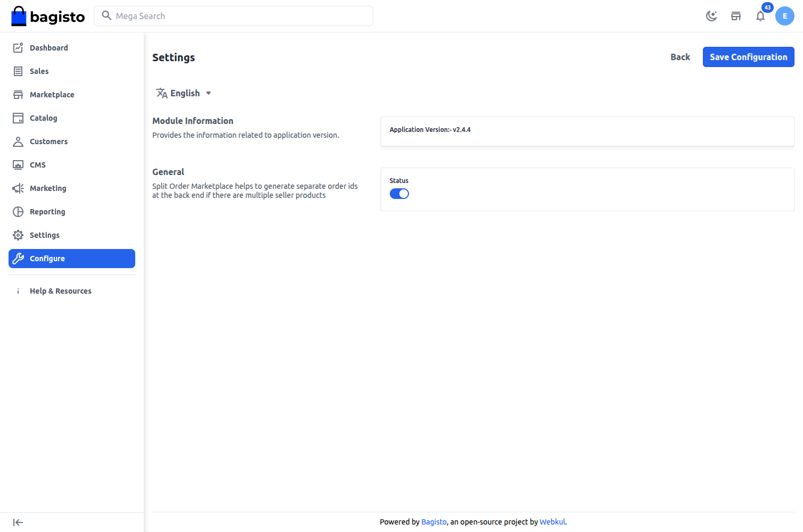Open the Marketing menu label

48,188
